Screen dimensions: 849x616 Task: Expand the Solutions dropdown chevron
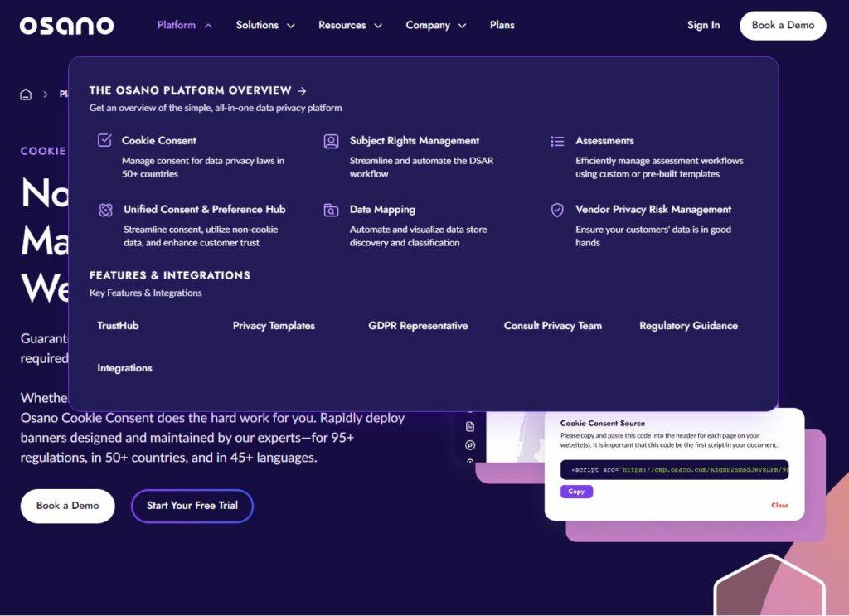tap(291, 26)
